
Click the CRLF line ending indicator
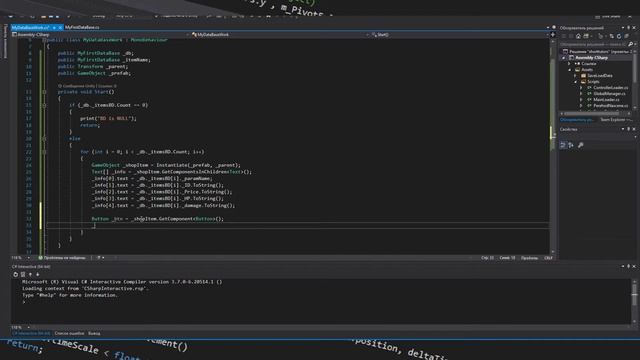(x=548, y=258)
